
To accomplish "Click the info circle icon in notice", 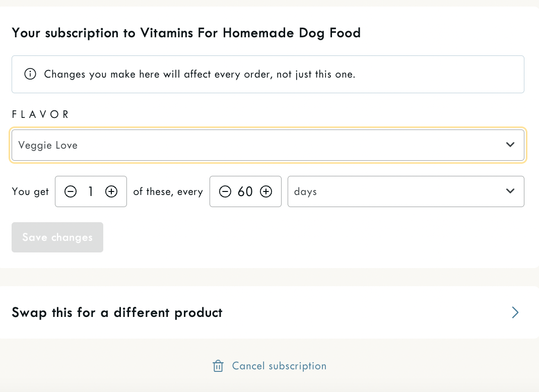I will [x=30, y=75].
